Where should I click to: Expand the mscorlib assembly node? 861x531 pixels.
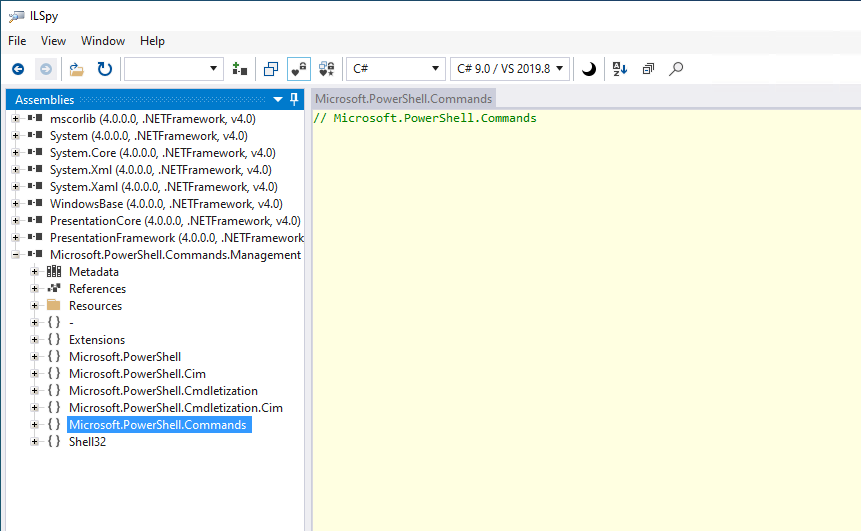(x=15, y=119)
